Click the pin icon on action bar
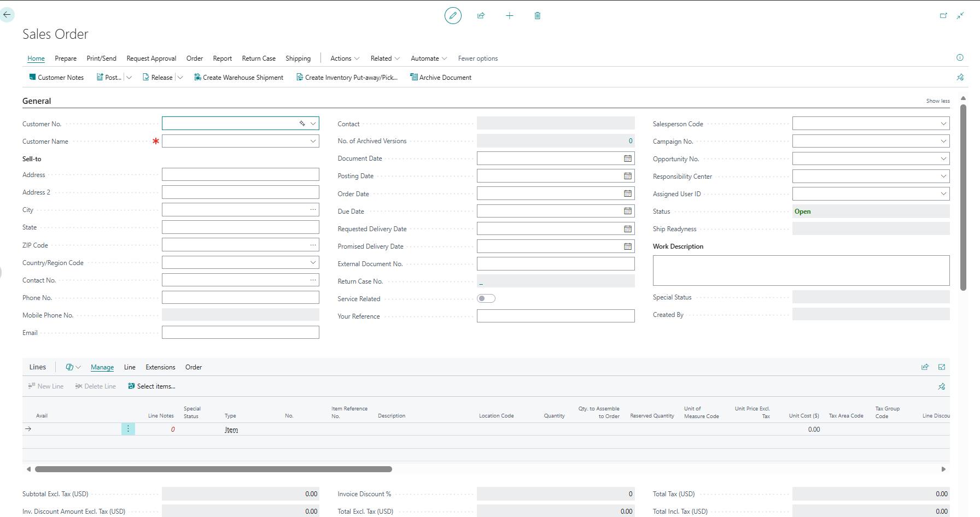 [960, 78]
